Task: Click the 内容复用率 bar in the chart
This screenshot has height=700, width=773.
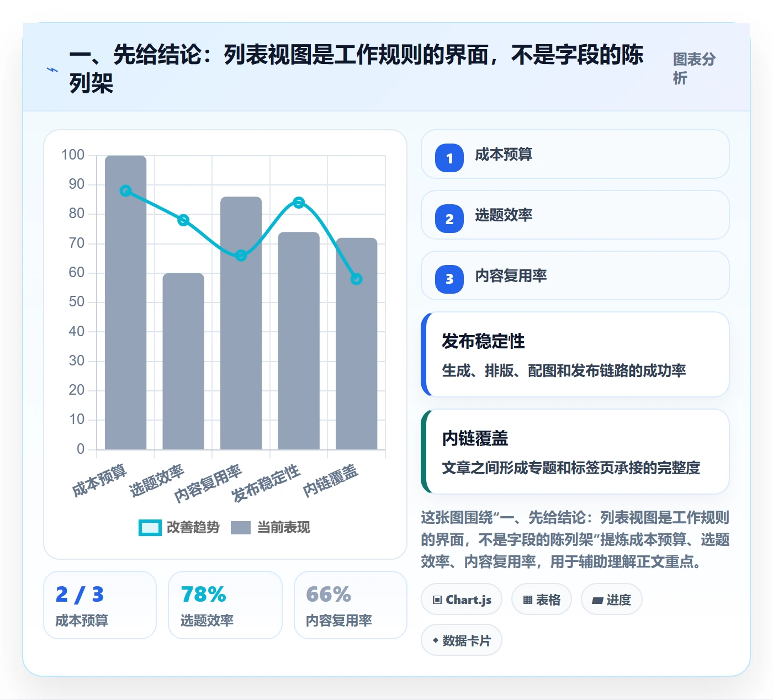Action: [x=241, y=323]
